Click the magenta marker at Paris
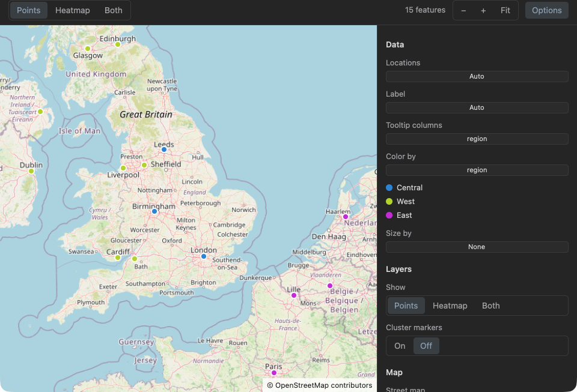The image size is (577, 392). tap(274, 373)
